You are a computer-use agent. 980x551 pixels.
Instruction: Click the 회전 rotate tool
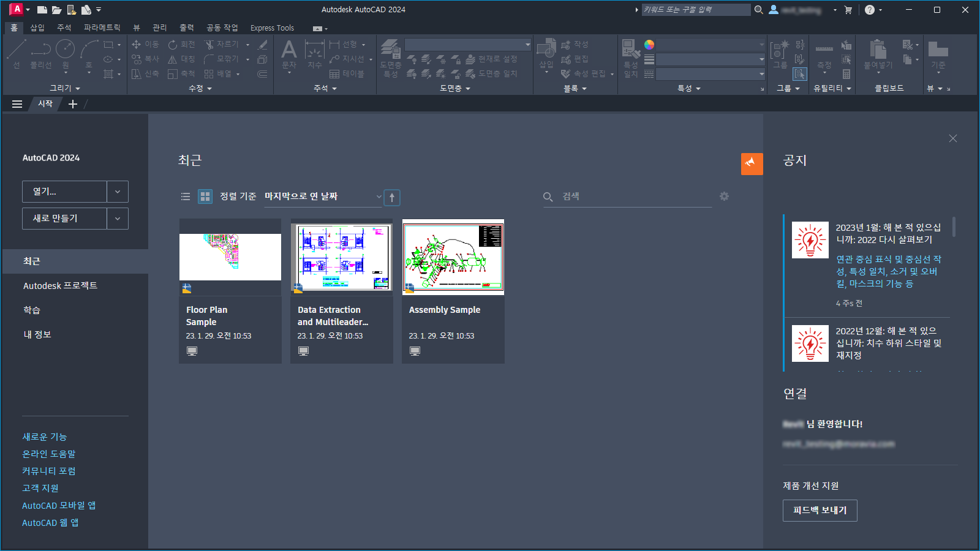coord(182,44)
